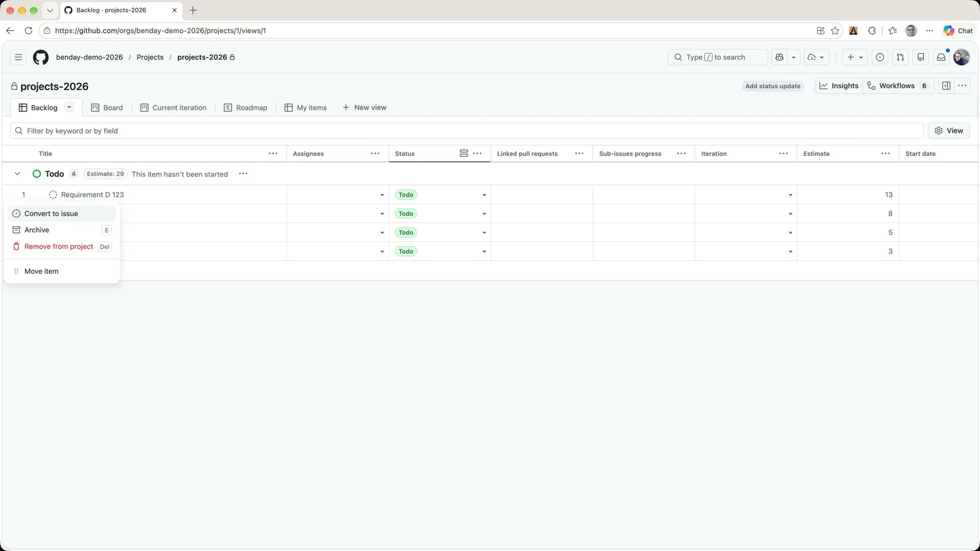Viewport: 980px width, 551px height.
Task: Bookmark page with browser star icon
Action: tap(835, 30)
